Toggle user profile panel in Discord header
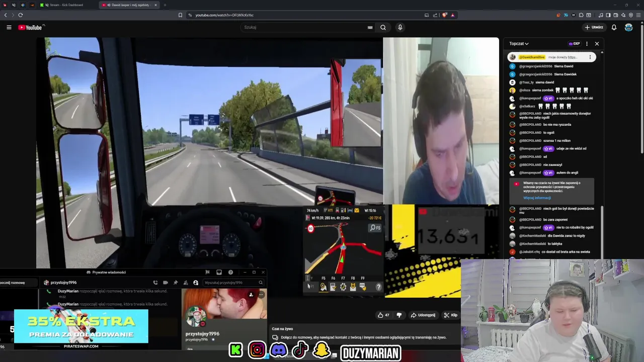644x362 pixels. 196,283
